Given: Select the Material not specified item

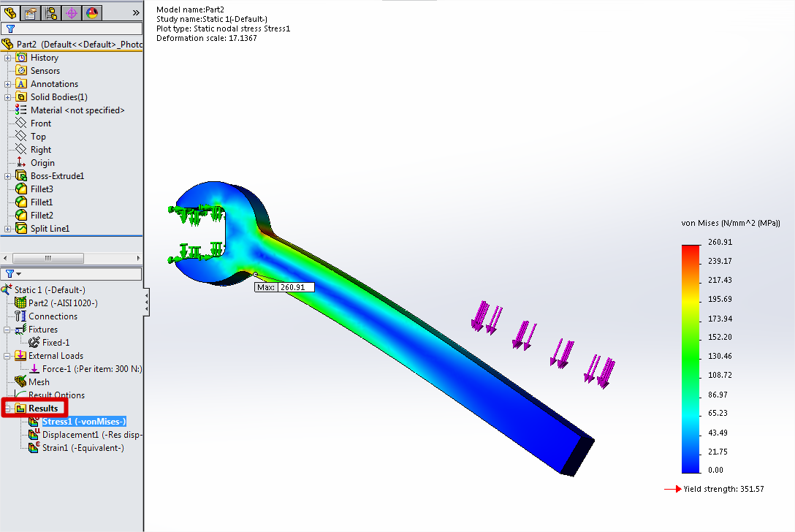Looking at the screenshot, I should click(x=77, y=110).
